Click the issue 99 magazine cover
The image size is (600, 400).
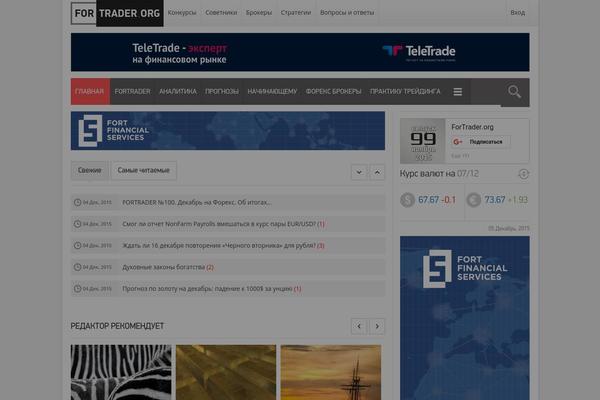coord(423,141)
